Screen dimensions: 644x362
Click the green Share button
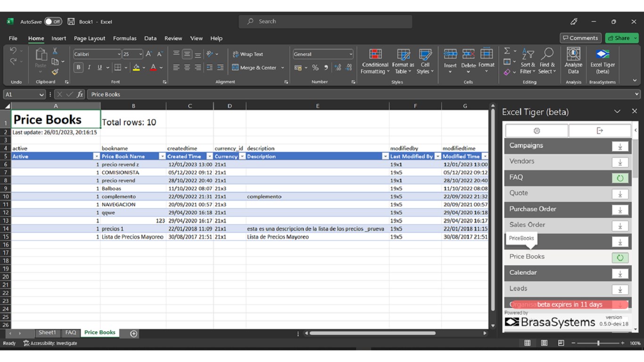pos(622,38)
